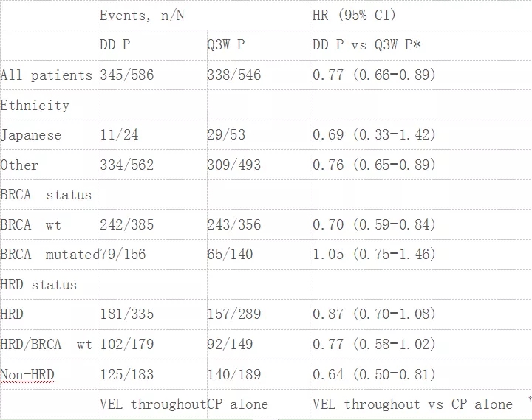The width and height of the screenshot is (532, 420).
Task: Select hazard ratio 0.69 (0.33-1.42)
Action: tap(374, 136)
